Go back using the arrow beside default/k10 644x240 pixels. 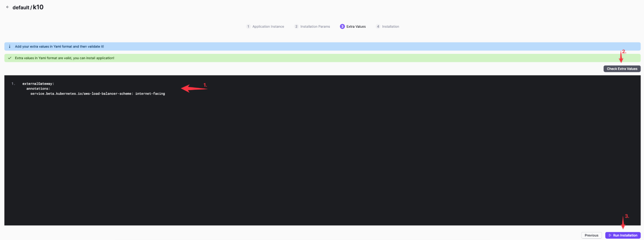tap(7, 7)
